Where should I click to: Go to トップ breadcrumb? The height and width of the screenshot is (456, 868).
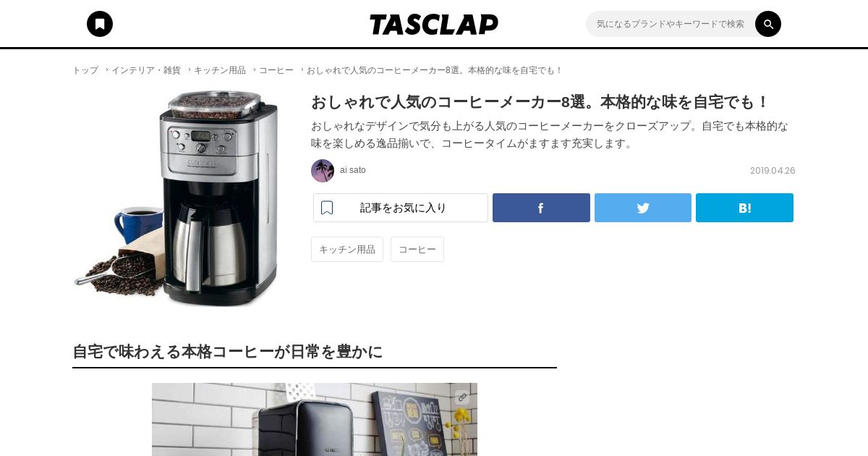[x=85, y=70]
